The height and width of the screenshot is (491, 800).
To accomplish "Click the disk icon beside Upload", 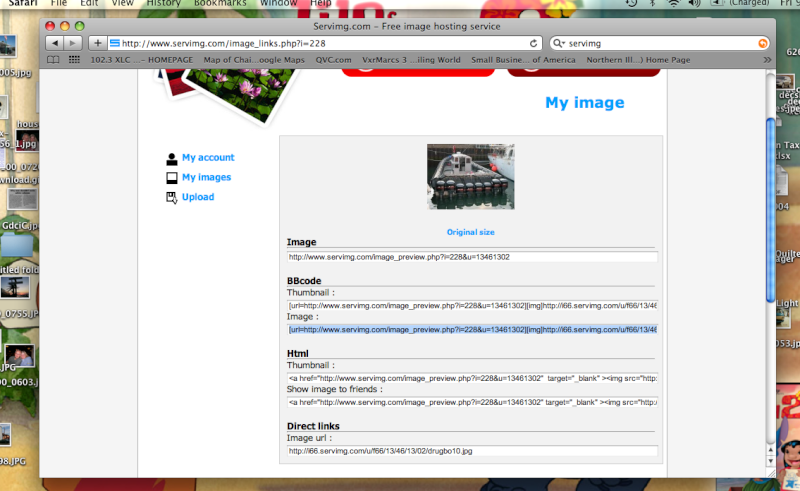I will (x=172, y=198).
